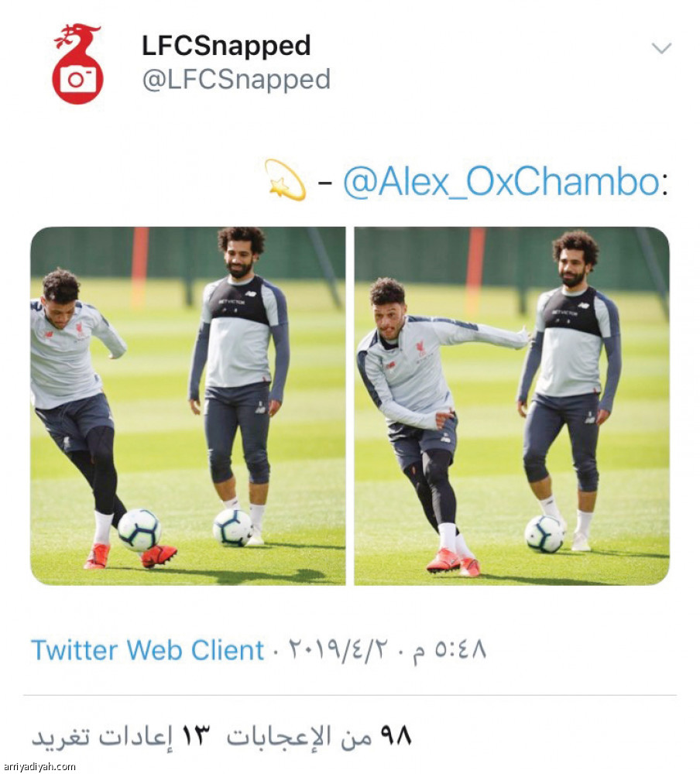
Task: Click the soccer ball in right photo
Action: [x=544, y=534]
